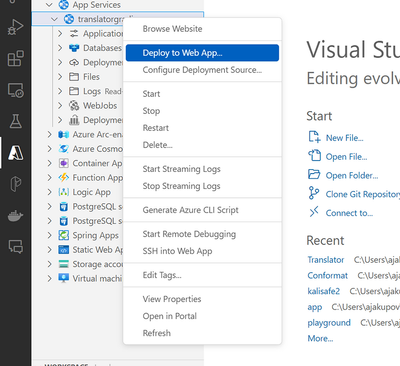Open the recent Translator project link
The width and height of the screenshot is (400, 366).
pos(326,260)
